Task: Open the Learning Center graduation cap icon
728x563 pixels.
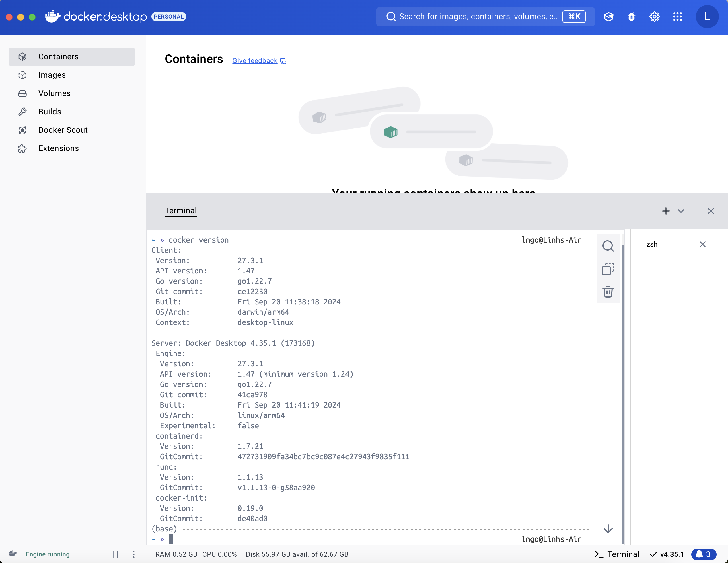Action: (x=608, y=17)
